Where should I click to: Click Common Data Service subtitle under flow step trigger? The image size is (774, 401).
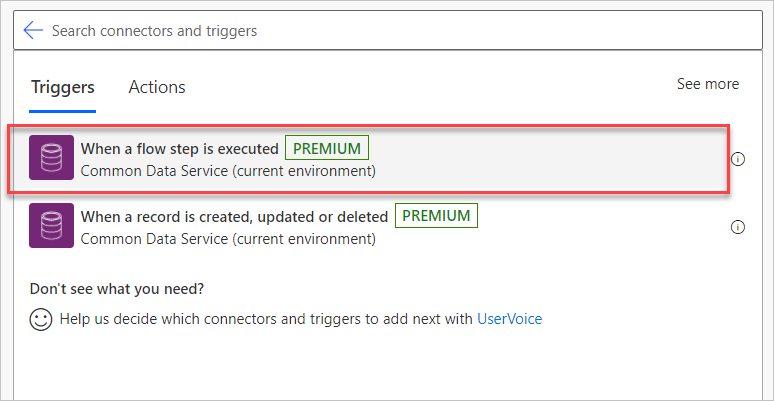228,171
